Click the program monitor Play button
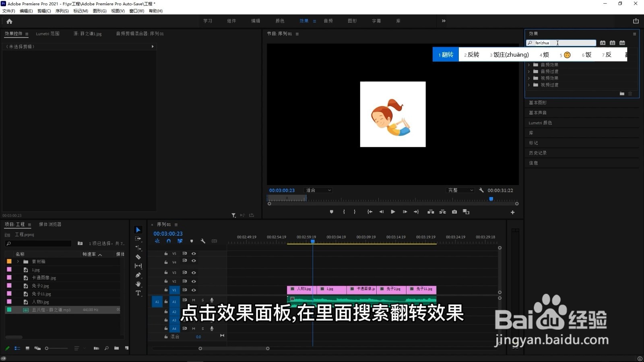644x362 pixels. [x=393, y=212]
